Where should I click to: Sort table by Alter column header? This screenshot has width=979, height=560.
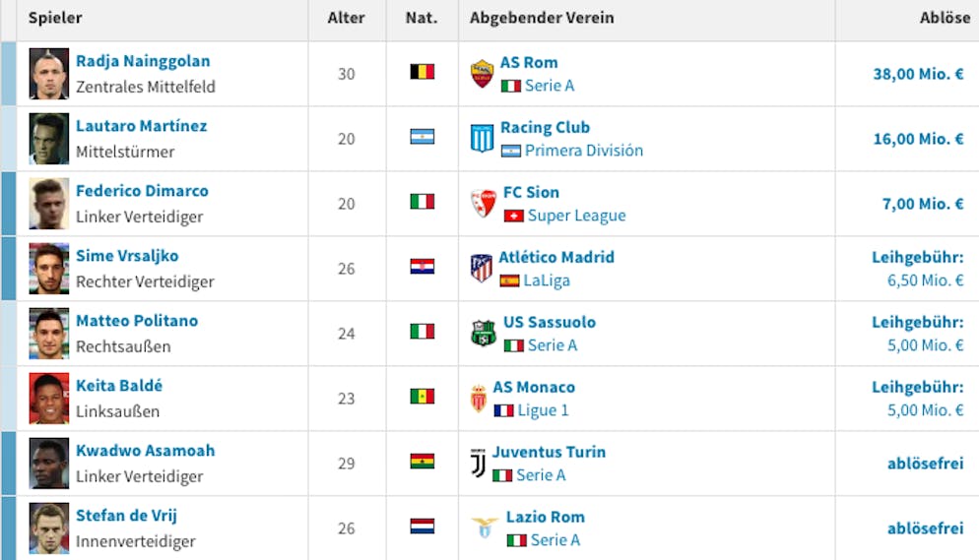click(x=346, y=18)
